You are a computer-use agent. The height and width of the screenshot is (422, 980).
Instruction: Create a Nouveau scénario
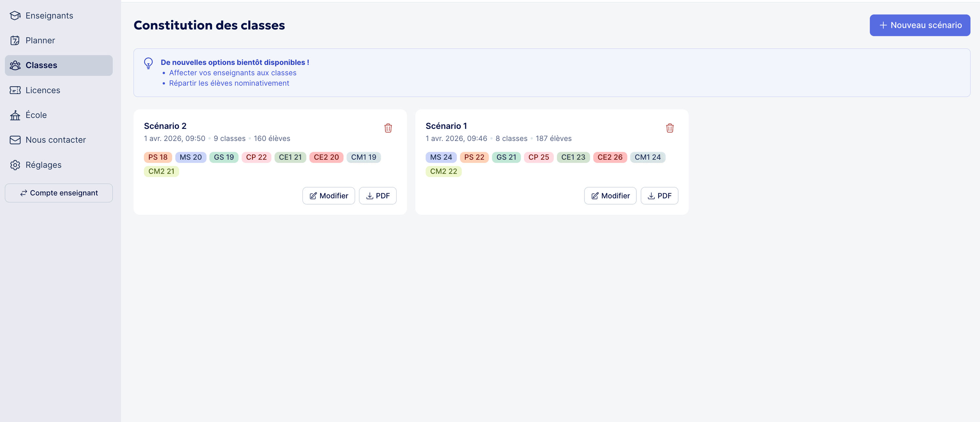click(920, 25)
